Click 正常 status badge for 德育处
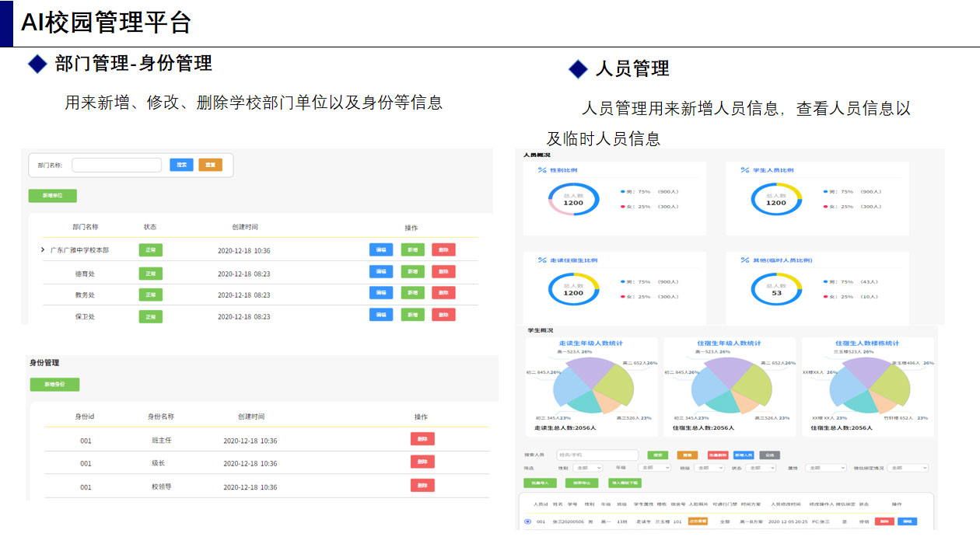Image resolution: width=980 pixels, height=544 pixels. [150, 274]
